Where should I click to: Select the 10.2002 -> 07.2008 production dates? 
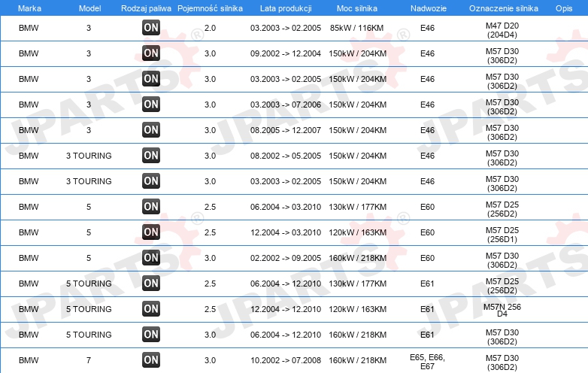286,360
